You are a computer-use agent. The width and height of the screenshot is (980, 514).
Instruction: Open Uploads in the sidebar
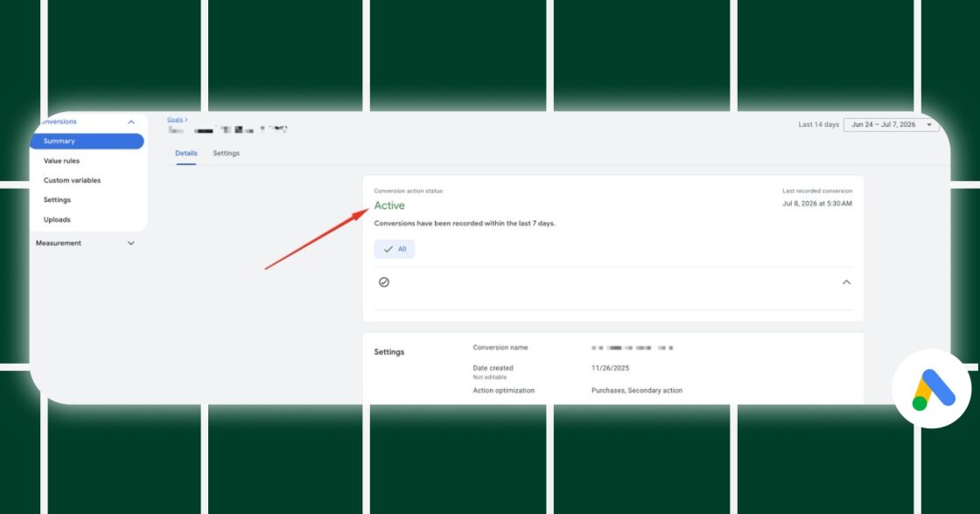[x=57, y=219]
